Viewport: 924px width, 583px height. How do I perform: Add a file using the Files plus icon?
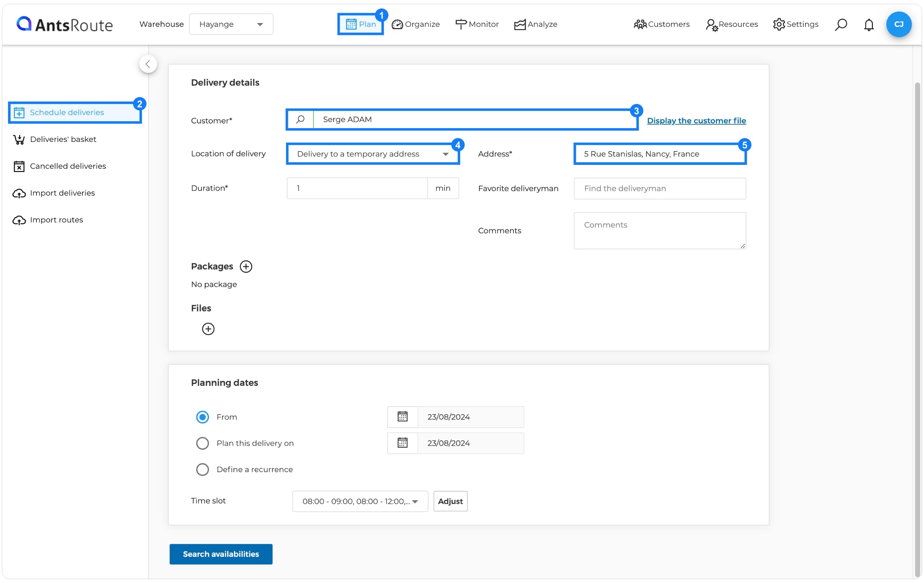coord(208,329)
